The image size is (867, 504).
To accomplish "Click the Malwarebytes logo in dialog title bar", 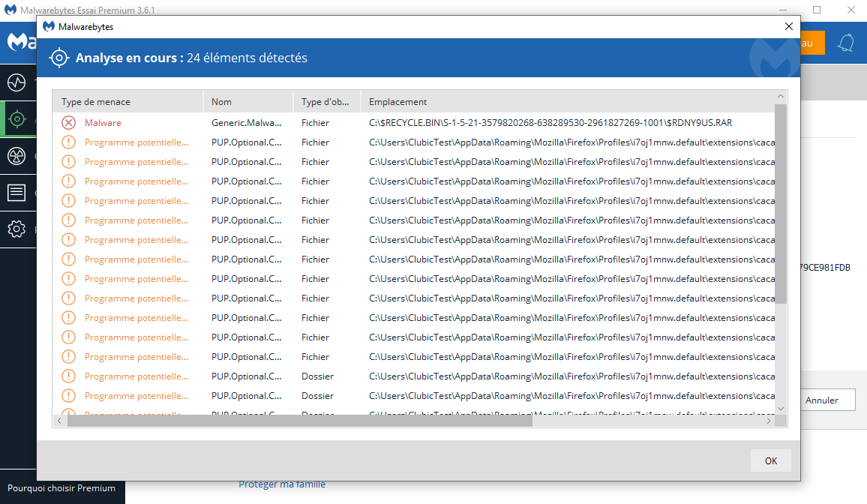I will [x=49, y=26].
